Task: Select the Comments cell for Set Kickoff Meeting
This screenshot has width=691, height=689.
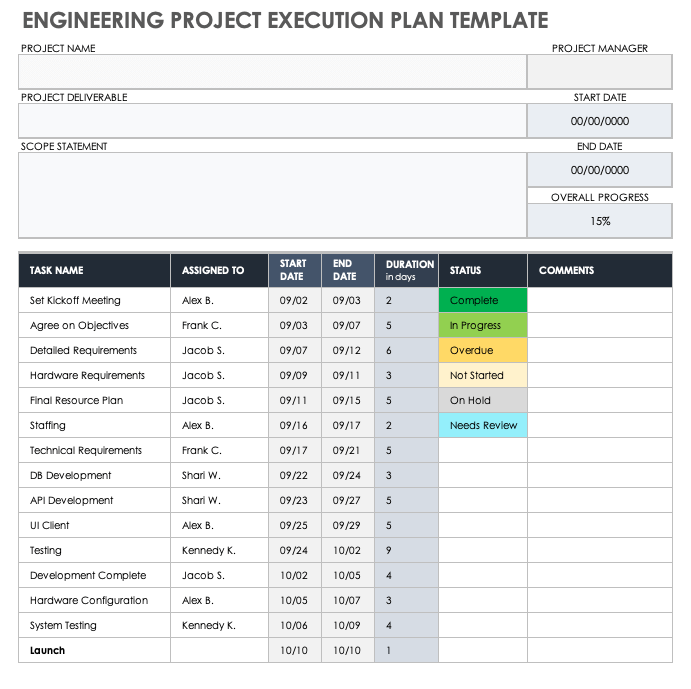Action: [x=599, y=300]
